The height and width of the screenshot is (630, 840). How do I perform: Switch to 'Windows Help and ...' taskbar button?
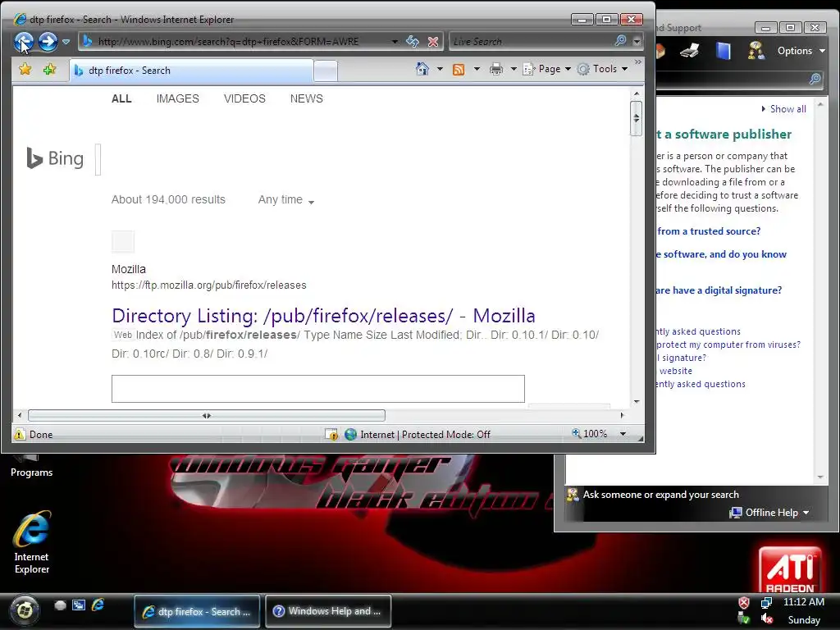328,611
